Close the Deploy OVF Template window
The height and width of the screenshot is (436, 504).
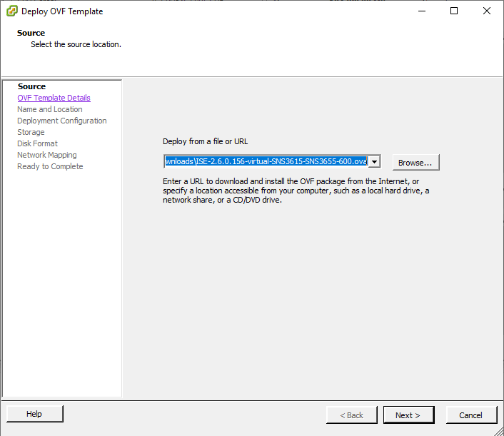pyautogui.click(x=487, y=11)
